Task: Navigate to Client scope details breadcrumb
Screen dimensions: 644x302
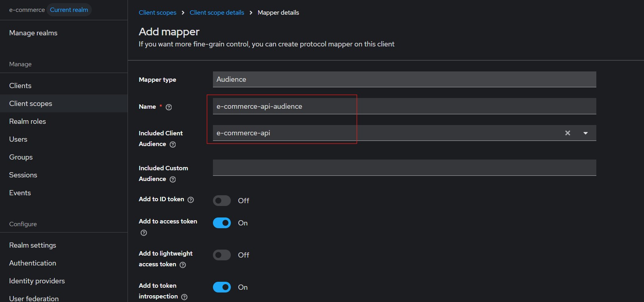Action: tap(217, 13)
